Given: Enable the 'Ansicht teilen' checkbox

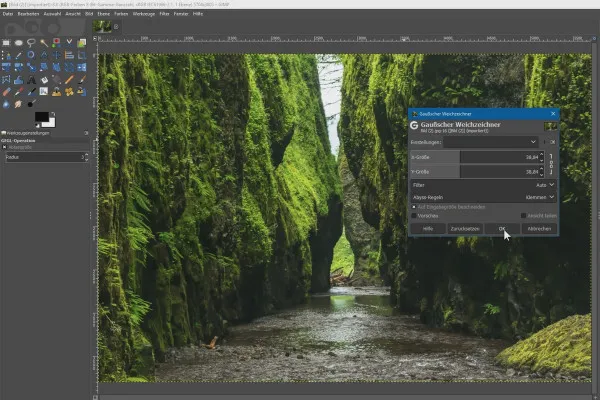Looking at the screenshot, I should click(x=523, y=216).
